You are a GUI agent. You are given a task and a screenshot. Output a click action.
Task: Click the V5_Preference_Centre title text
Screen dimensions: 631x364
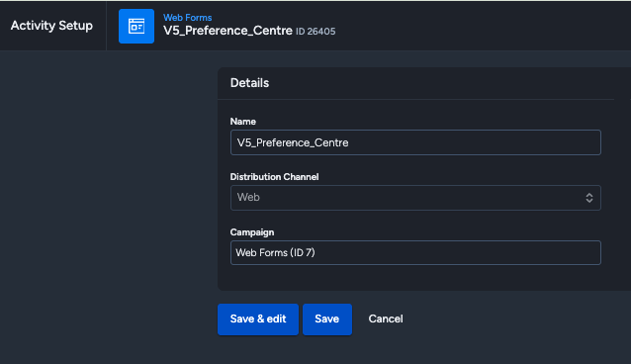coord(227,31)
